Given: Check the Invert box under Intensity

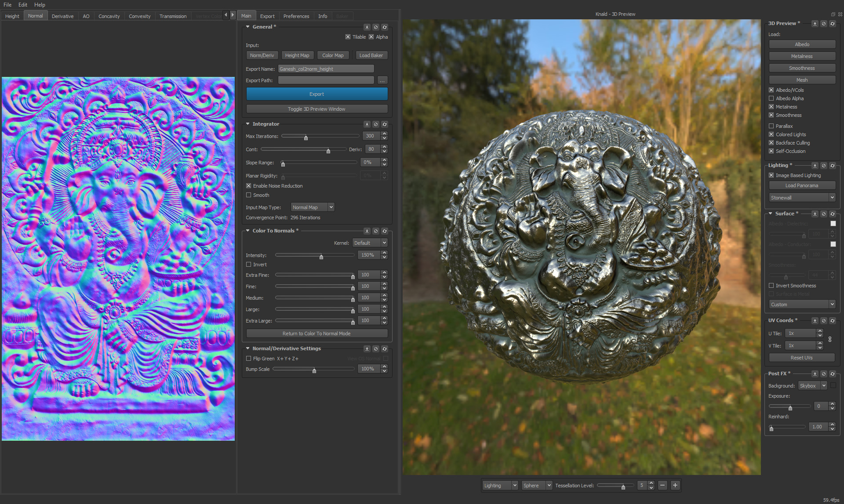Looking at the screenshot, I should pos(249,265).
